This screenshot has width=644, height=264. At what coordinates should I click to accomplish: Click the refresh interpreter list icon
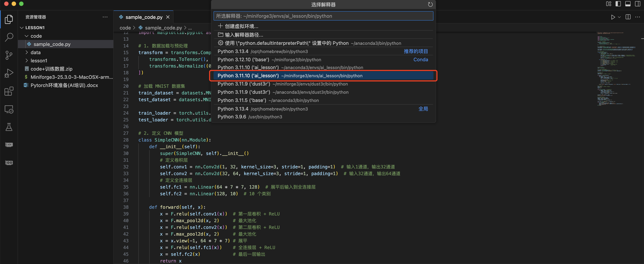430,4
